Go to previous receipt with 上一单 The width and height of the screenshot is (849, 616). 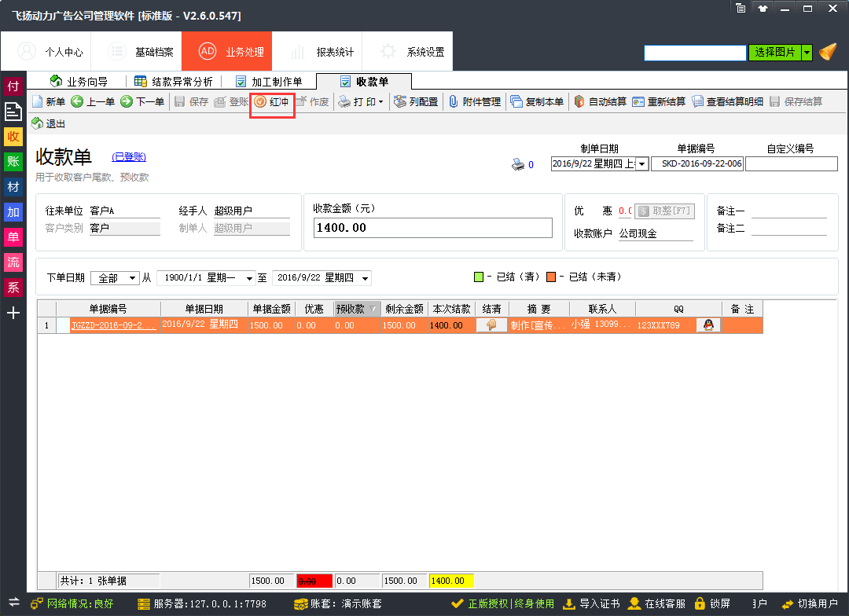(x=93, y=102)
